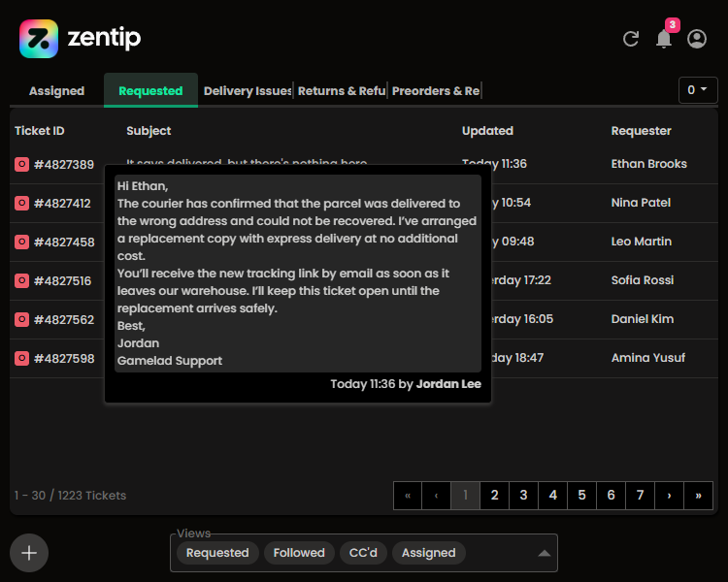
Task: Open the Returns & Refunds tab
Action: click(342, 90)
